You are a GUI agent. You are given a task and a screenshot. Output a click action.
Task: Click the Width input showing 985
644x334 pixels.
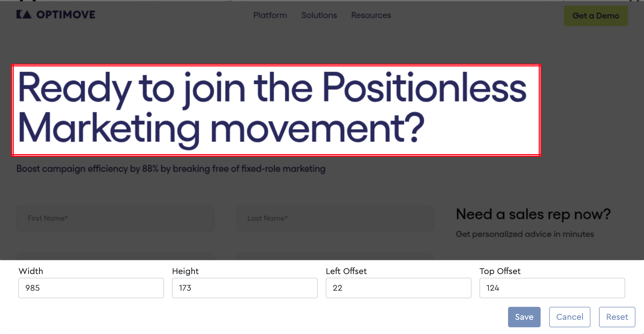pyautogui.click(x=91, y=288)
